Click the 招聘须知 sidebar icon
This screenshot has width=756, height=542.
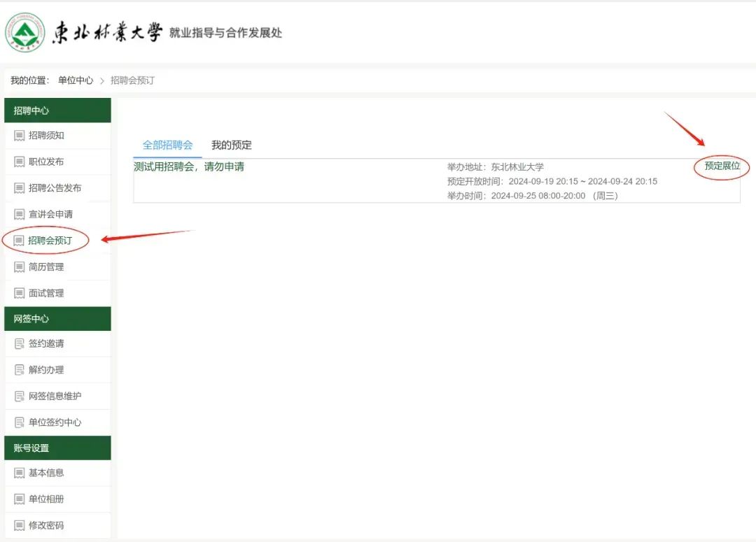(20, 136)
